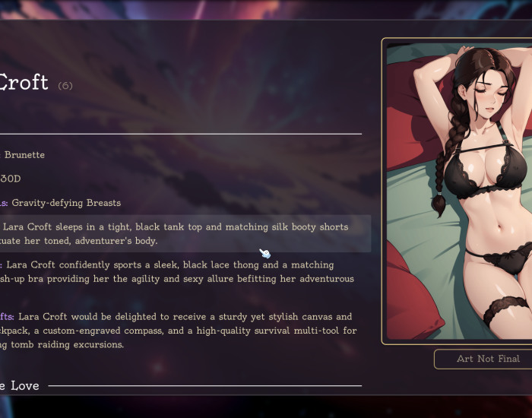This screenshot has height=418, width=532.
Task: Click the purple Gifts label
Action: pyautogui.click(x=7, y=317)
